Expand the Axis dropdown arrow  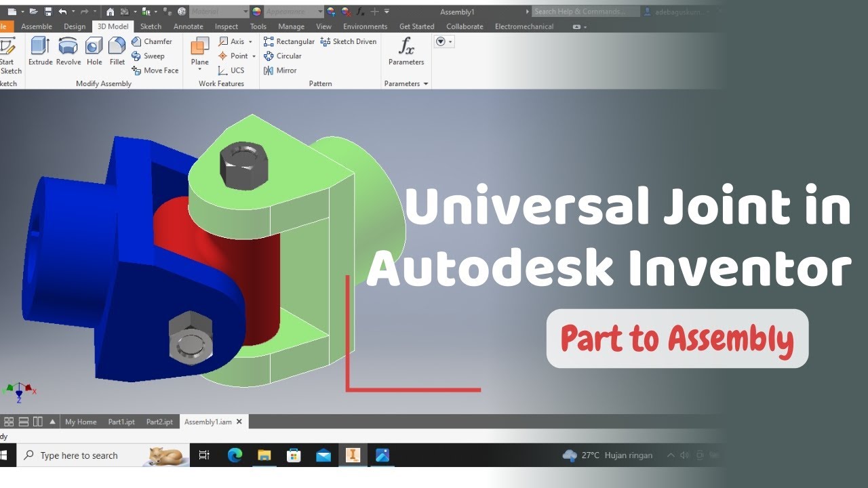pyautogui.click(x=250, y=41)
